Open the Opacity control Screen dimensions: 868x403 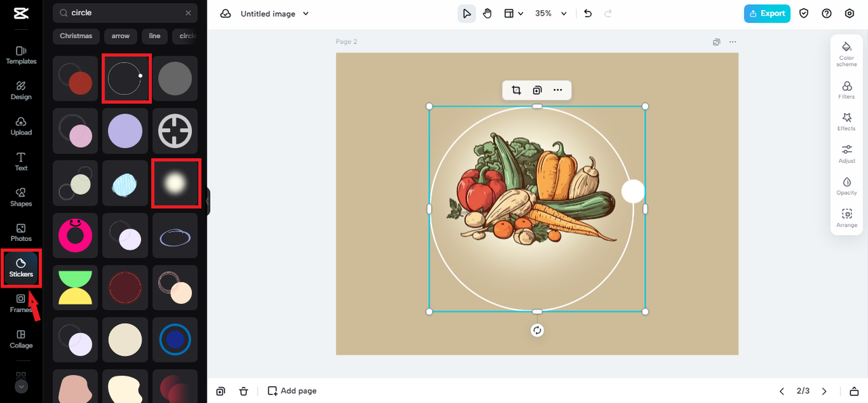846,187
